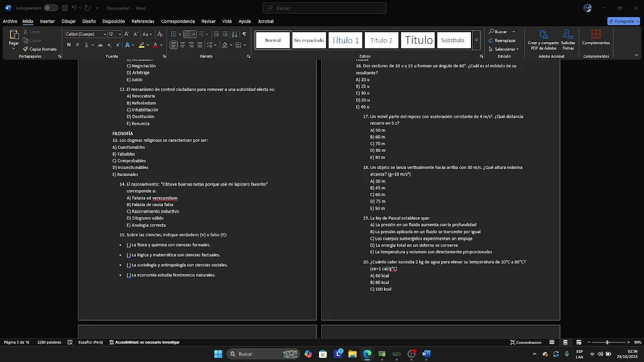Open File Explorer from the taskbar

coord(352,354)
